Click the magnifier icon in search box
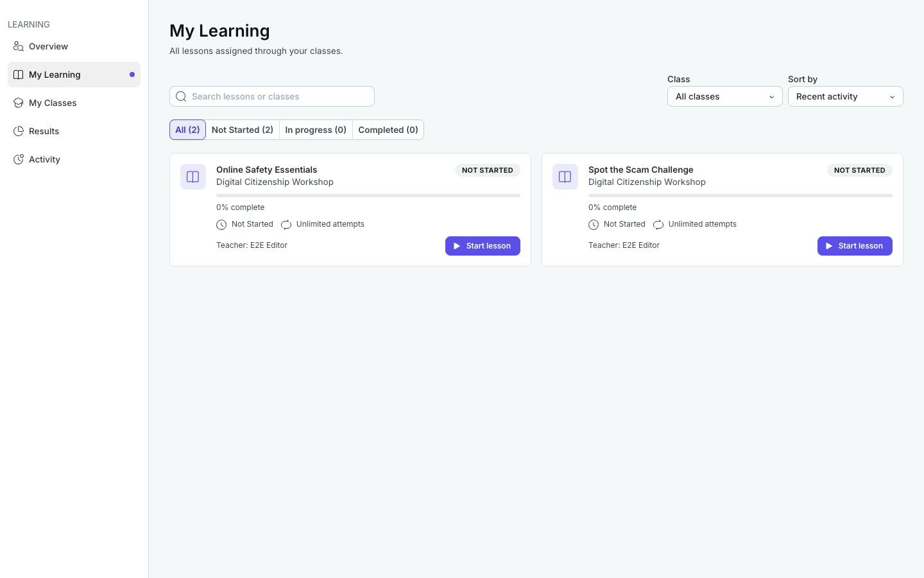Viewport: 924px width, 578px height. [181, 96]
